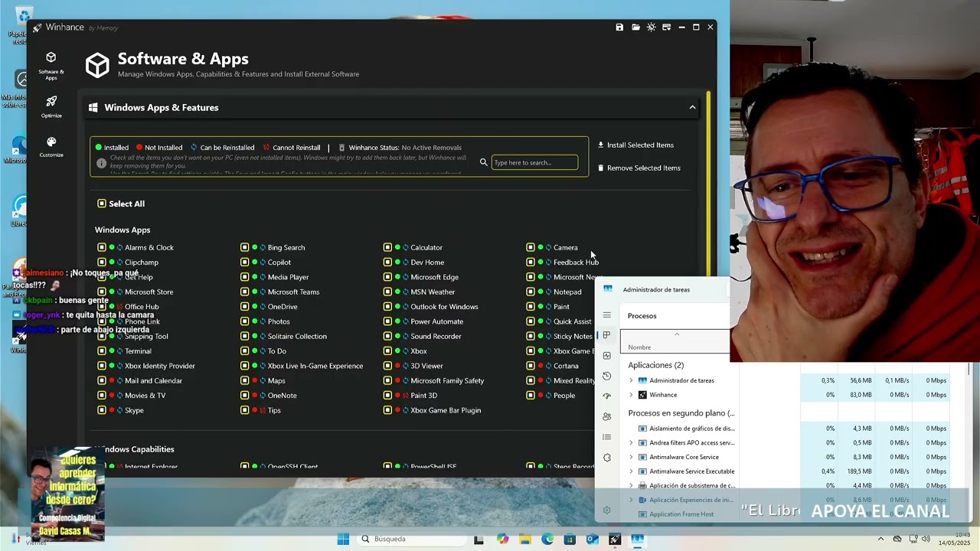
Task: Select App history icon in Task Manager sidebar
Action: (x=607, y=376)
